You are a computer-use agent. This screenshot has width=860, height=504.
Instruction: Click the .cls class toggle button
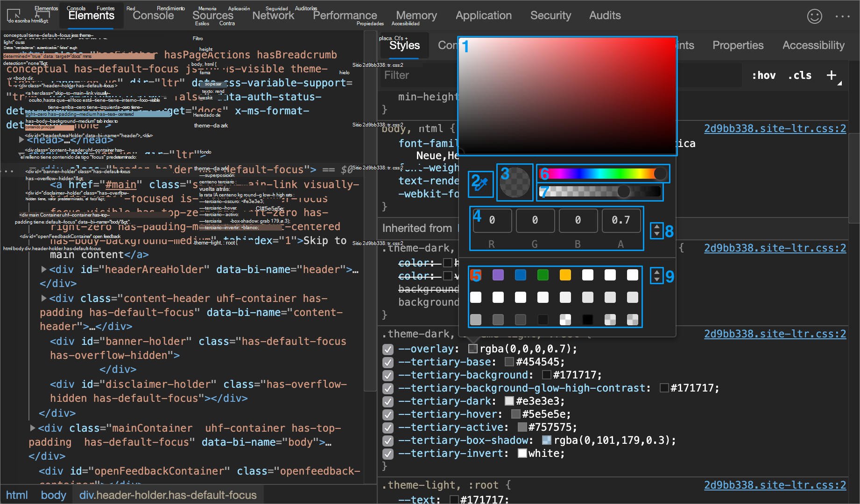(x=799, y=75)
